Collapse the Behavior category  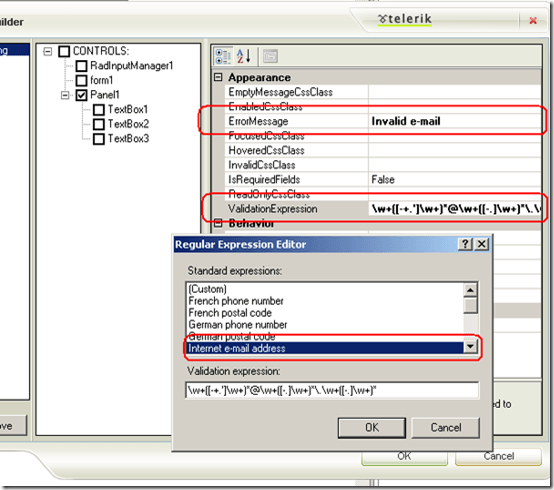(219, 223)
